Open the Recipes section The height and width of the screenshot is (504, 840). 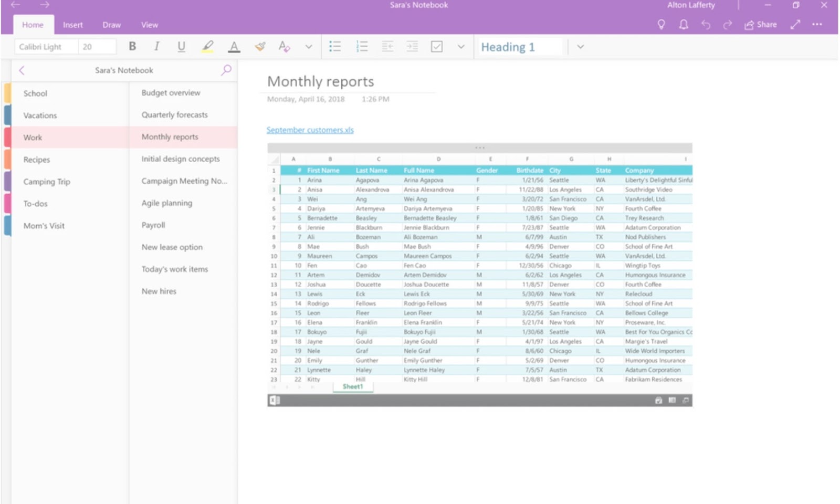click(70, 159)
